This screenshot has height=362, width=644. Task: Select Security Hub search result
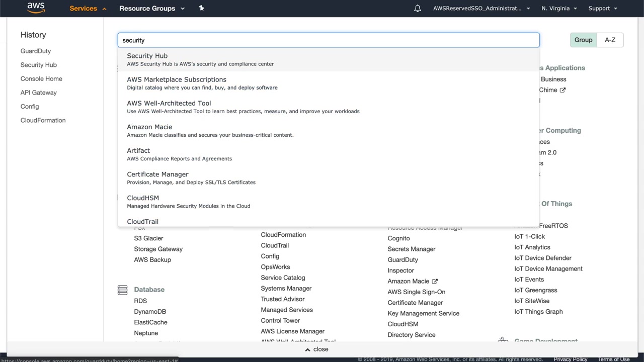[329, 59]
